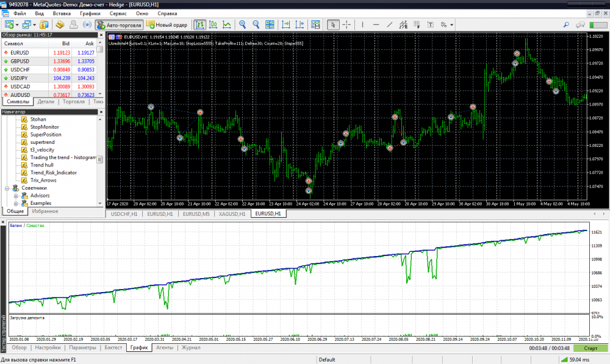This screenshot has height=364, width=610.
Task: Open the Signals broadcast icon
Action: click(x=87, y=25)
